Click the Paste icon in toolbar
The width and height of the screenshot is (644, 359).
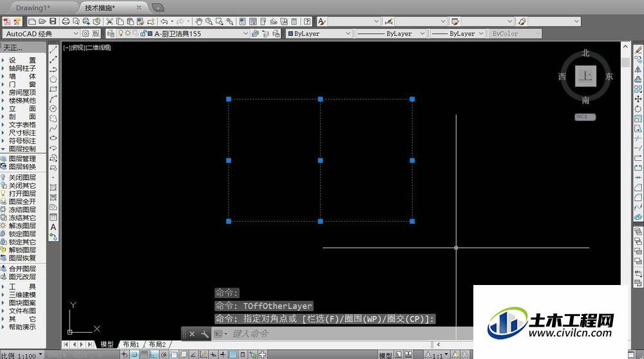130,21
